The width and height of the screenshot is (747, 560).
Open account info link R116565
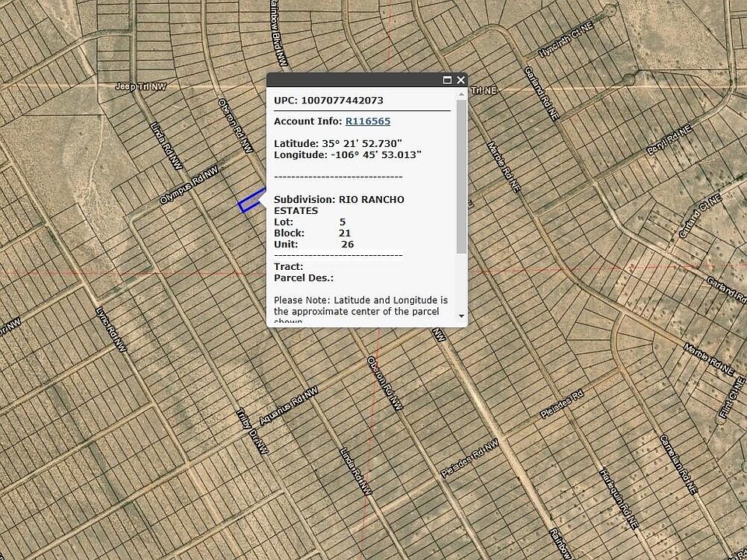(x=367, y=121)
